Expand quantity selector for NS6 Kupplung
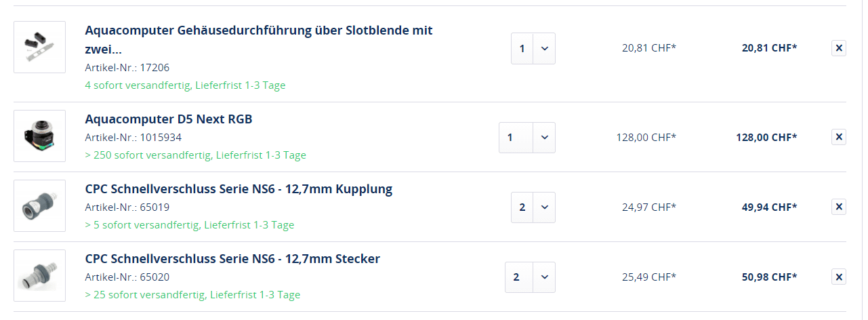The image size is (868, 320). pos(544,207)
